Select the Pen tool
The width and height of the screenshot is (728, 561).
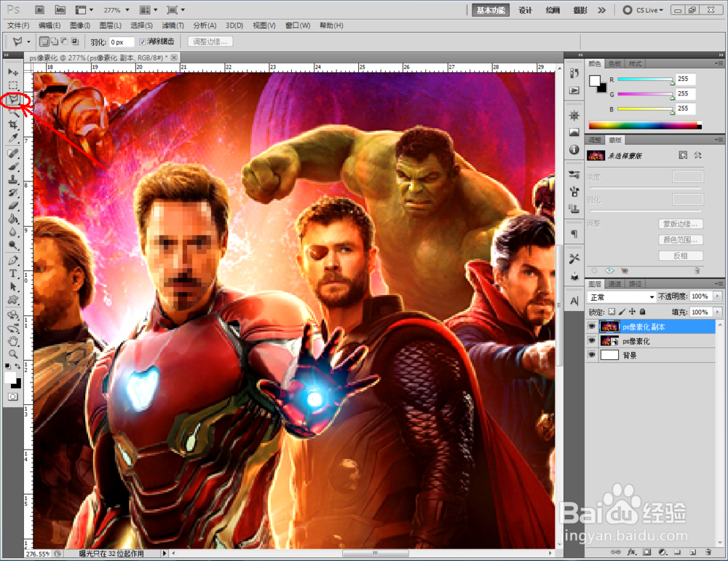[x=13, y=260]
